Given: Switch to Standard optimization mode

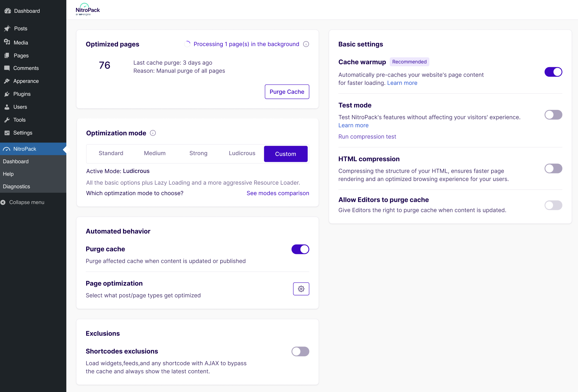Looking at the screenshot, I should (111, 153).
